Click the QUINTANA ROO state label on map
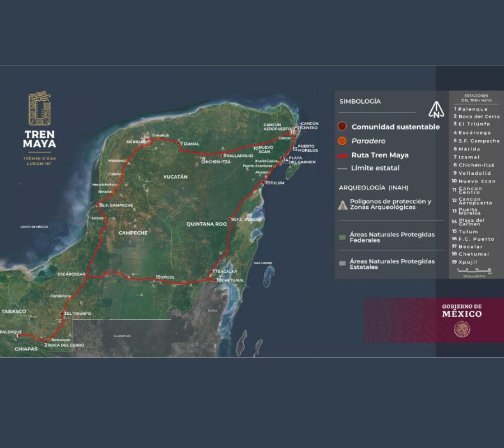The image size is (504, 448). [206, 224]
